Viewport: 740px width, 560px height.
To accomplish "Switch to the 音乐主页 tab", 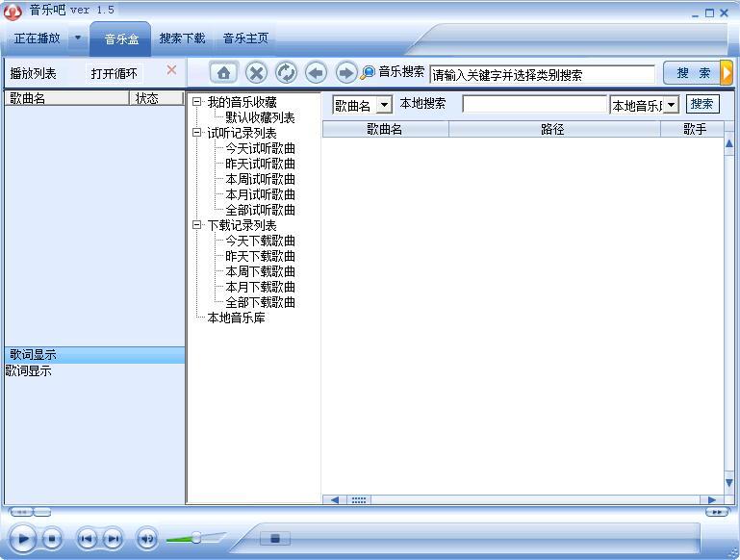I will pyautogui.click(x=245, y=38).
